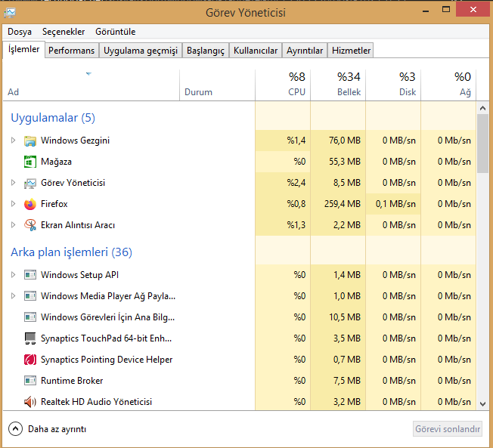The width and height of the screenshot is (493, 448).
Task: Switch to the Uygulama geçmişi tab
Action: [x=141, y=51]
